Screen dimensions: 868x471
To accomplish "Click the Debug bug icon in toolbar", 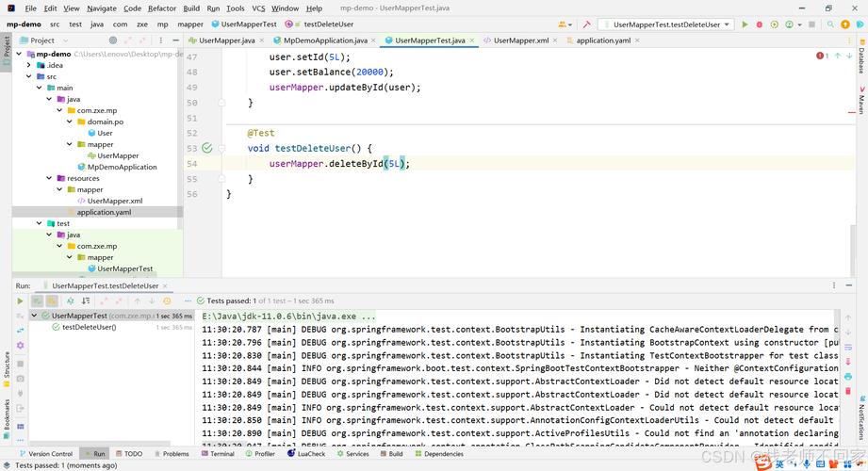I will click(760, 24).
